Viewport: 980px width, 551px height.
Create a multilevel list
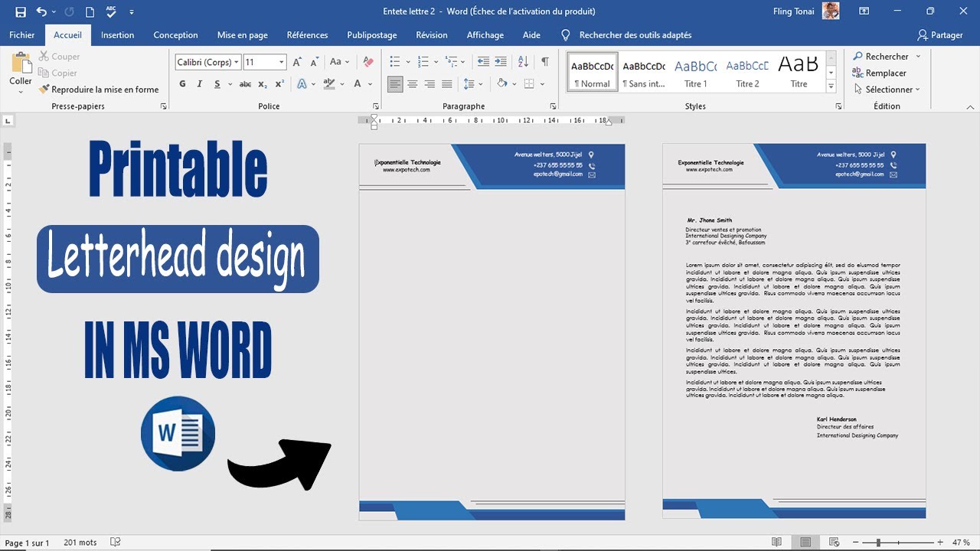[x=452, y=62]
